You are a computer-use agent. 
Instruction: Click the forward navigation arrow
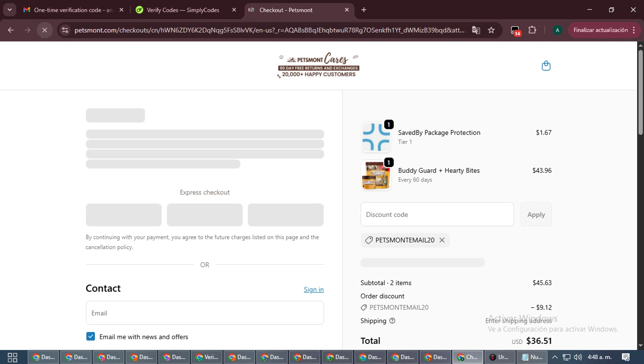pyautogui.click(x=27, y=30)
